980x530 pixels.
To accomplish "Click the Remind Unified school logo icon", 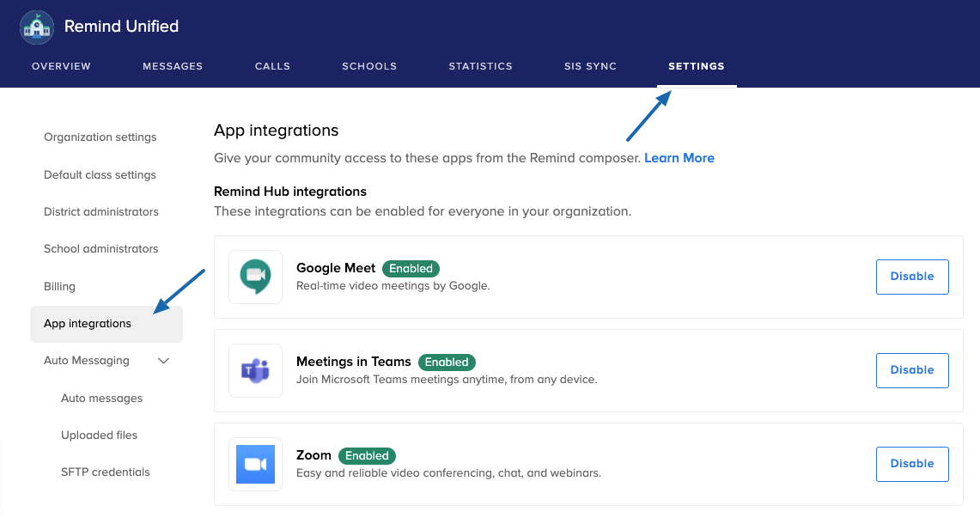I will (x=37, y=27).
